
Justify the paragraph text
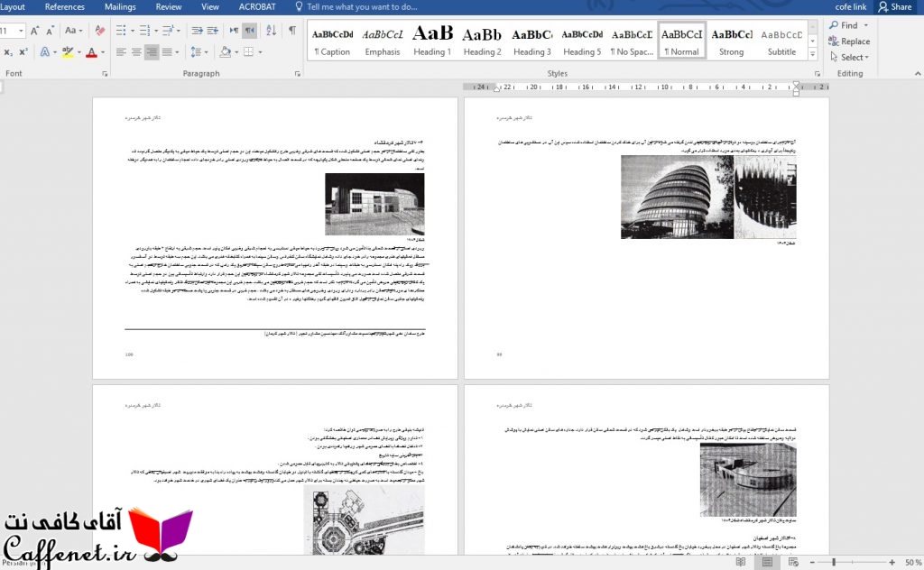[x=167, y=52]
